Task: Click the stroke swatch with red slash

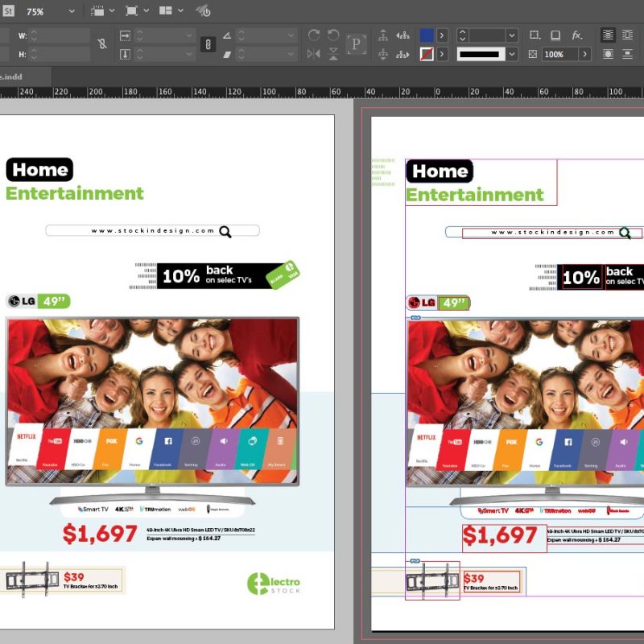Action: 427,54
